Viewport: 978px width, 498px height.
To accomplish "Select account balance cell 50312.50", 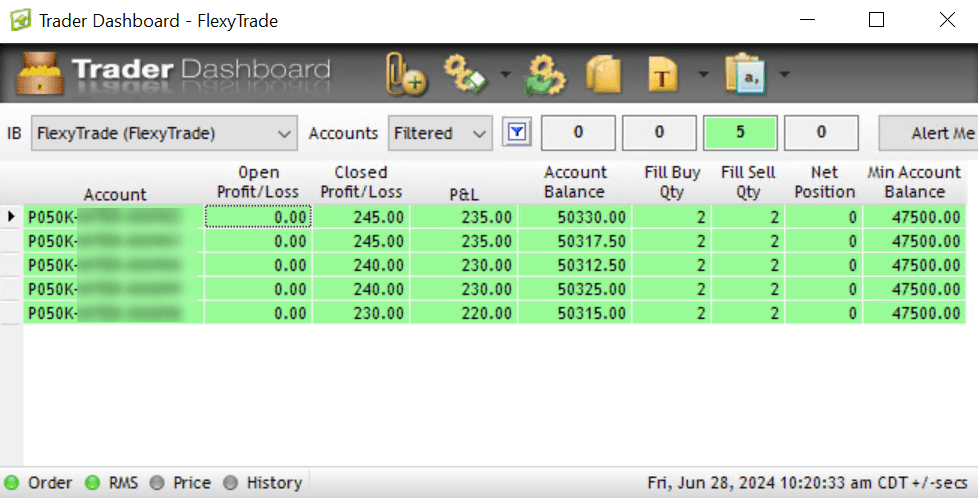I will 574,265.
